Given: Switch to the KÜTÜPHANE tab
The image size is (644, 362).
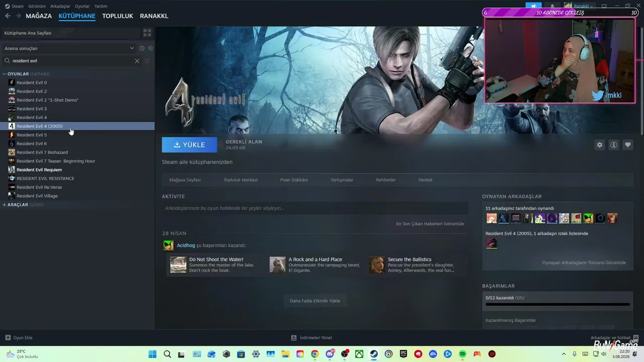Looking at the screenshot, I should point(77,16).
